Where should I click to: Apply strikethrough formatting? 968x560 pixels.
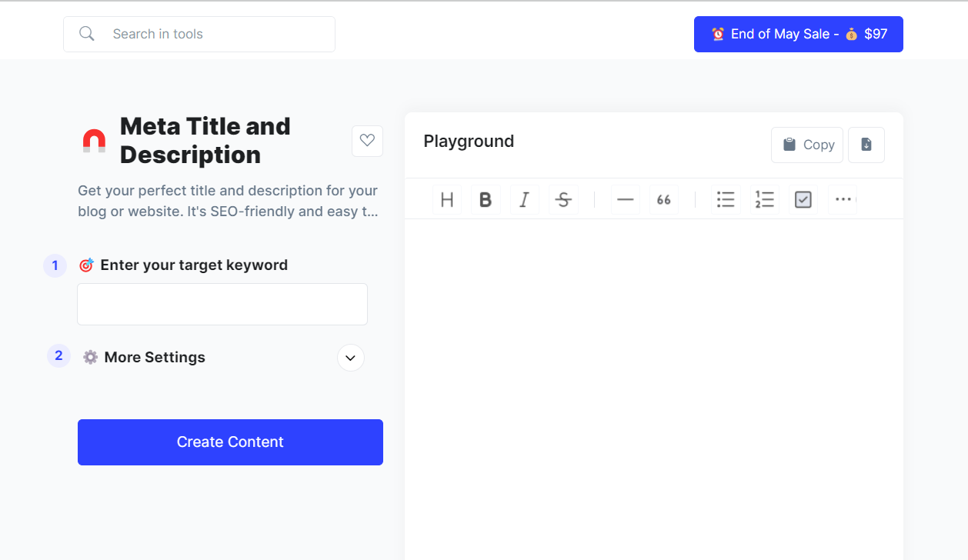point(563,200)
